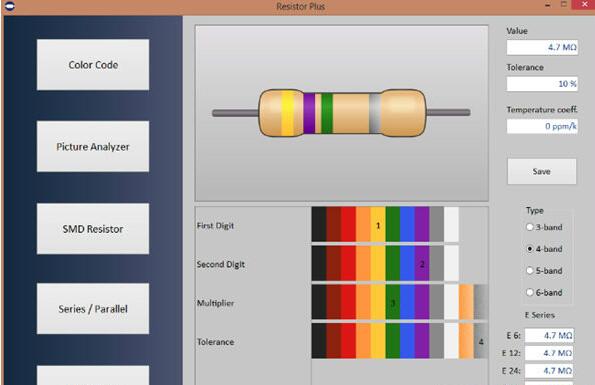Viewport: 595px width, 385px height.
Task: Pick black in the First Digit row
Action: tap(319, 224)
